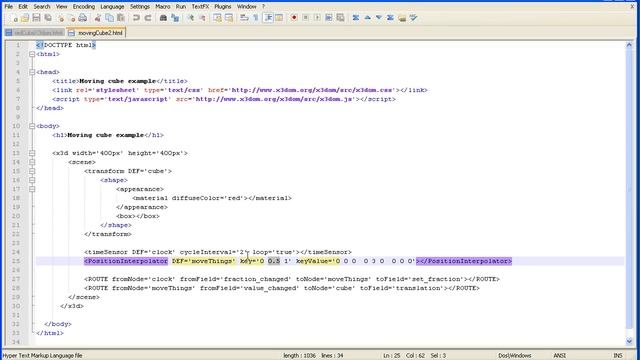This screenshot has width=640, height=360.
Task: Collapse the body fold marker on line 10
Action: 32,126
